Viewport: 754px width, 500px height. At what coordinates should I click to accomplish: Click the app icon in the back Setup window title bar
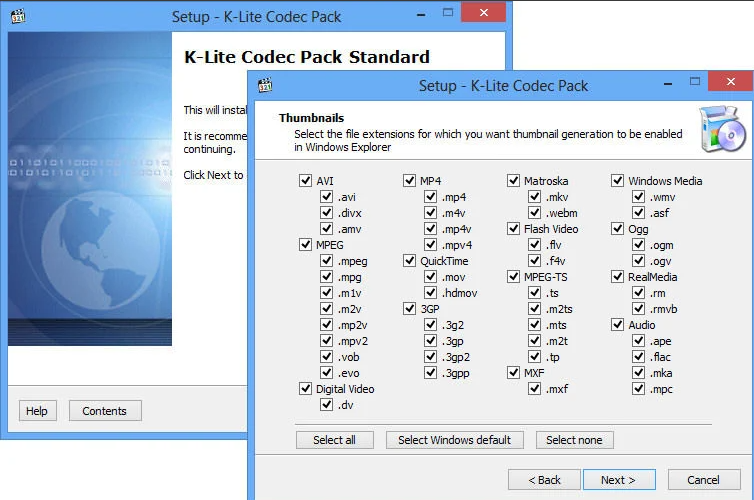pyautogui.click(x=18, y=16)
